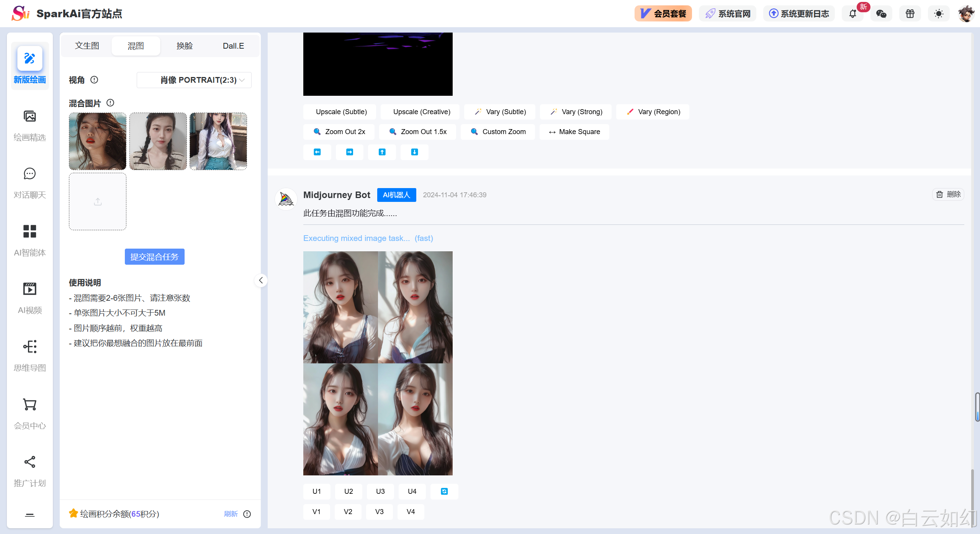Click the pan left arrow button
The height and width of the screenshot is (534, 980).
(x=317, y=152)
